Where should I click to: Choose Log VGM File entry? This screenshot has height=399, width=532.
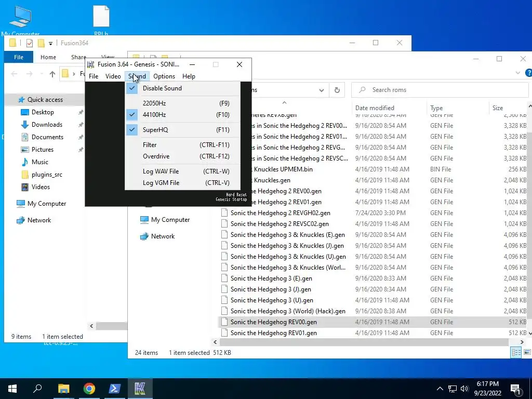pyautogui.click(x=182, y=183)
